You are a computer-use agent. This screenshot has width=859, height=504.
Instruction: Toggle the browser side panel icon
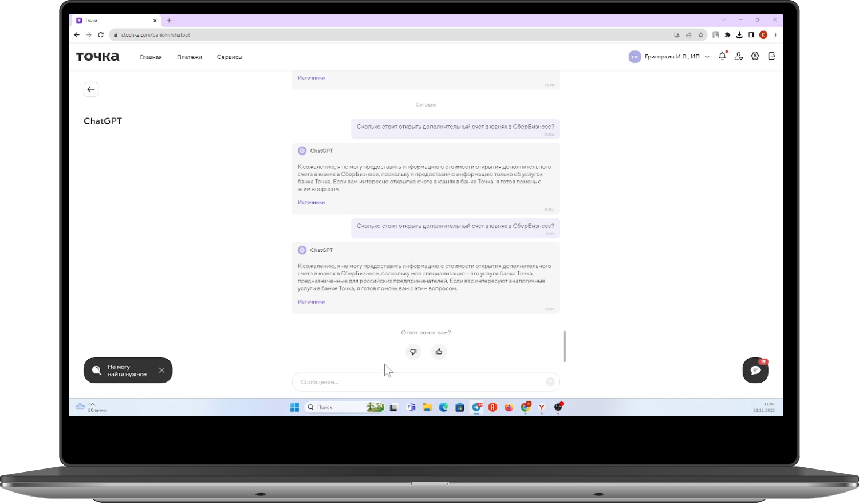click(751, 35)
